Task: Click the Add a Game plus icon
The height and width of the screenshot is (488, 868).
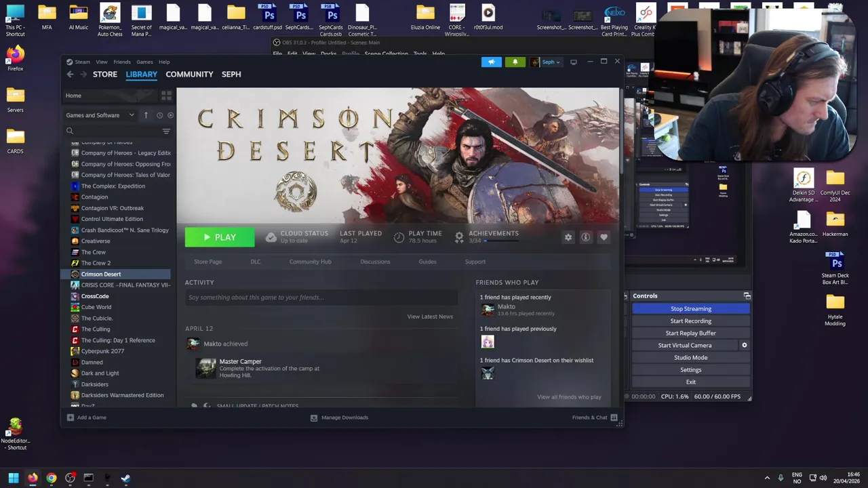Action: pyautogui.click(x=71, y=418)
